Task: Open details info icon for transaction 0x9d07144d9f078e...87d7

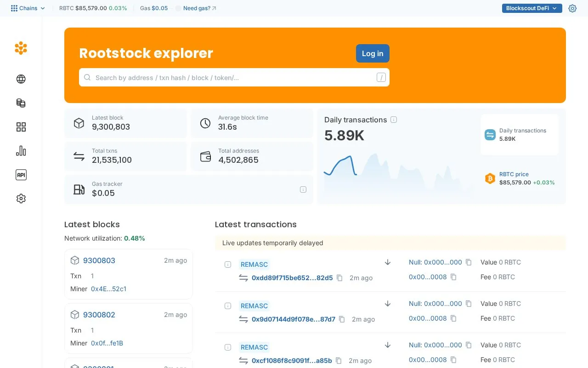Action: tap(228, 306)
